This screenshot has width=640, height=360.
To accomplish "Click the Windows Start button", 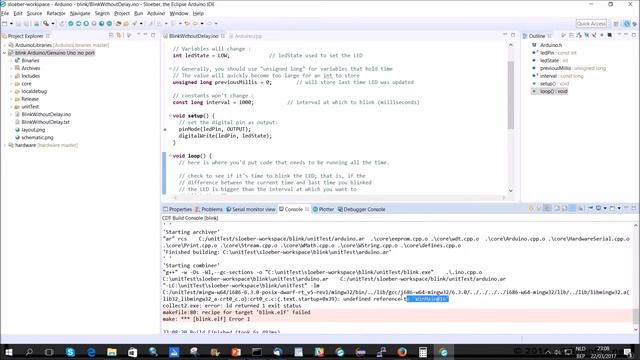I will point(9,352).
